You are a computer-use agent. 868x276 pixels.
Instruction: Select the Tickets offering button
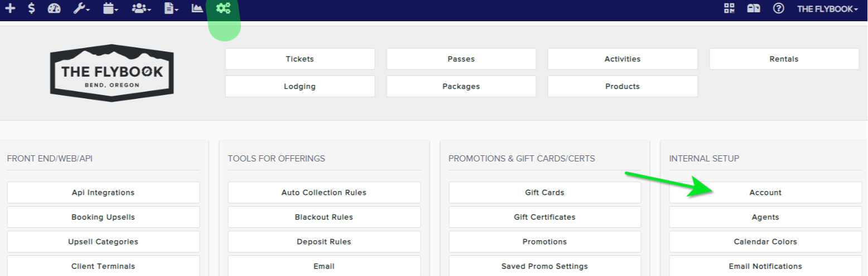(300, 59)
